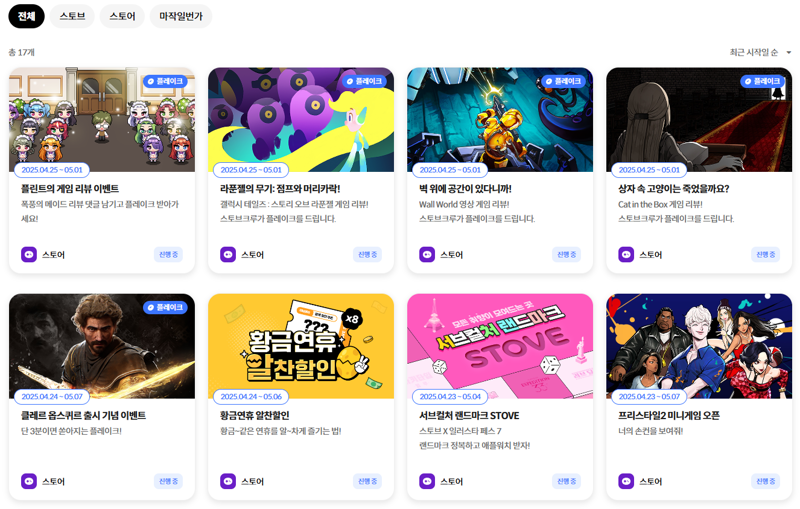Click 스토어 label on 황금연휴 알찬할인 card

pos(253,481)
